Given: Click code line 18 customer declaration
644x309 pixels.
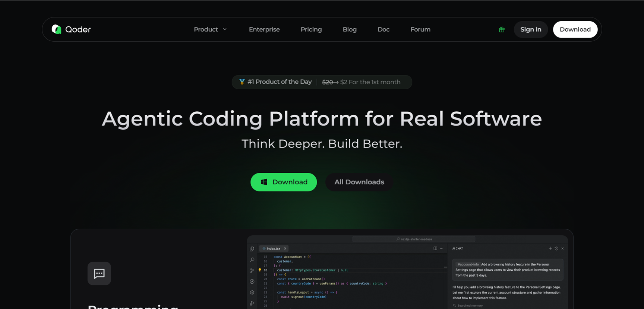Looking at the screenshot, I should coord(312,270).
